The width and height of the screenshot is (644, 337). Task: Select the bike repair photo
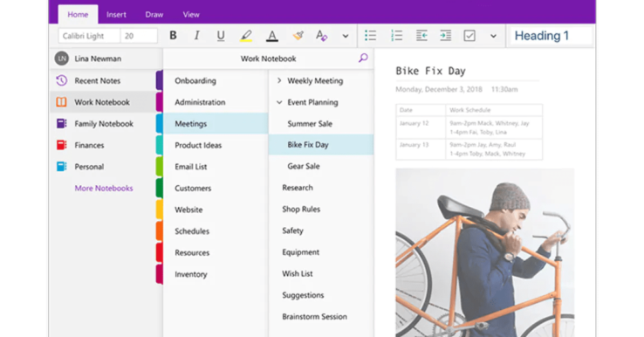pyautogui.click(x=485, y=252)
